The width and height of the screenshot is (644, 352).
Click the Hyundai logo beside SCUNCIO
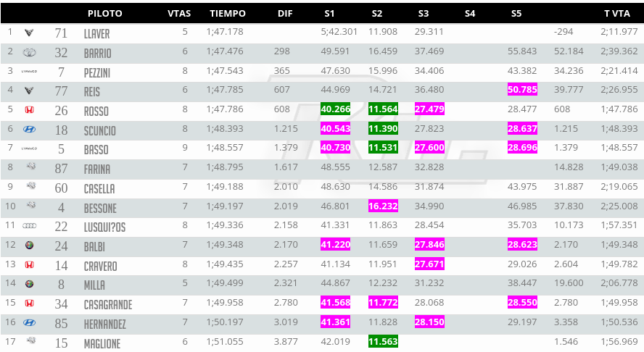click(30, 130)
